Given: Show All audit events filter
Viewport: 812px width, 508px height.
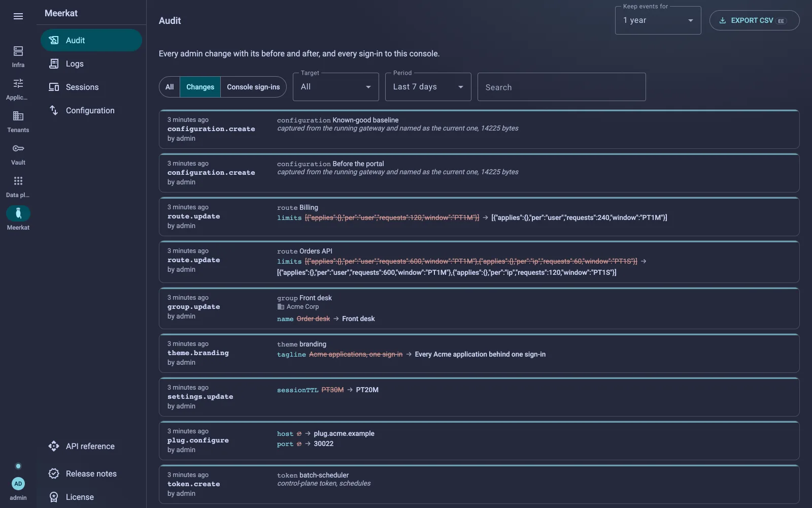Looking at the screenshot, I should click(x=170, y=87).
